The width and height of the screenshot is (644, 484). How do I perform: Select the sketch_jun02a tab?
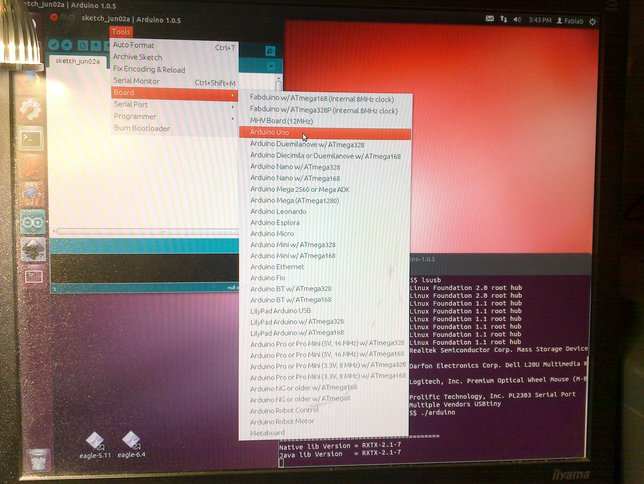coord(78,61)
